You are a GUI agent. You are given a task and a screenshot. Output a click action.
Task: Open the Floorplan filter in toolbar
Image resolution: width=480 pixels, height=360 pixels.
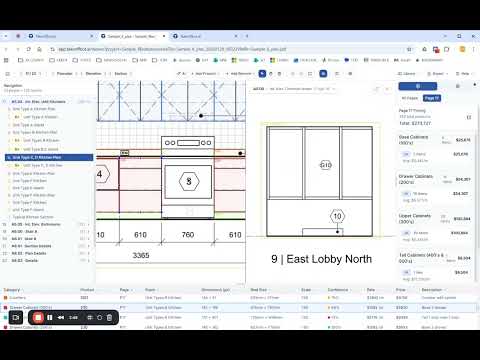[x=64, y=74]
